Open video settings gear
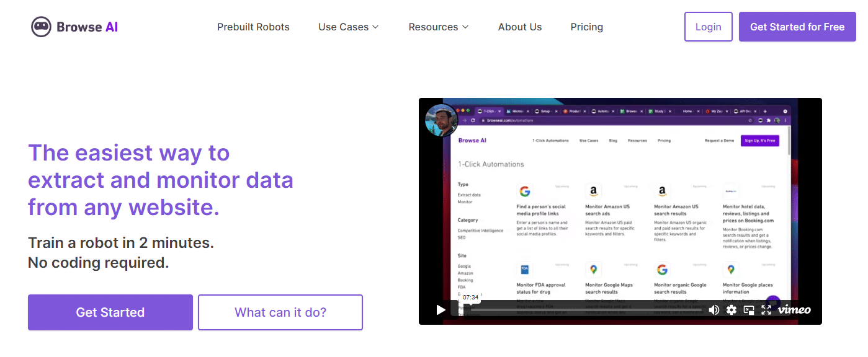This screenshot has height=357, width=868. [x=732, y=310]
